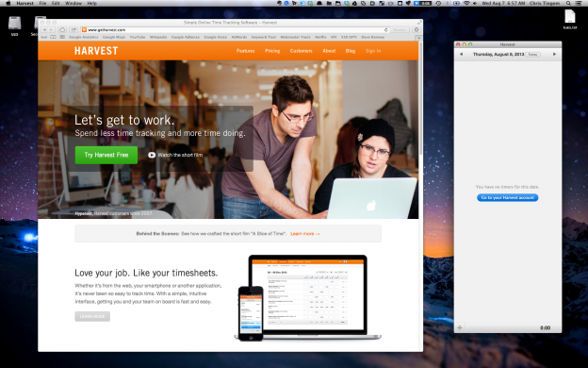Click the Try Harvest Free button
This screenshot has height=368, width=588.
(106, 155)
